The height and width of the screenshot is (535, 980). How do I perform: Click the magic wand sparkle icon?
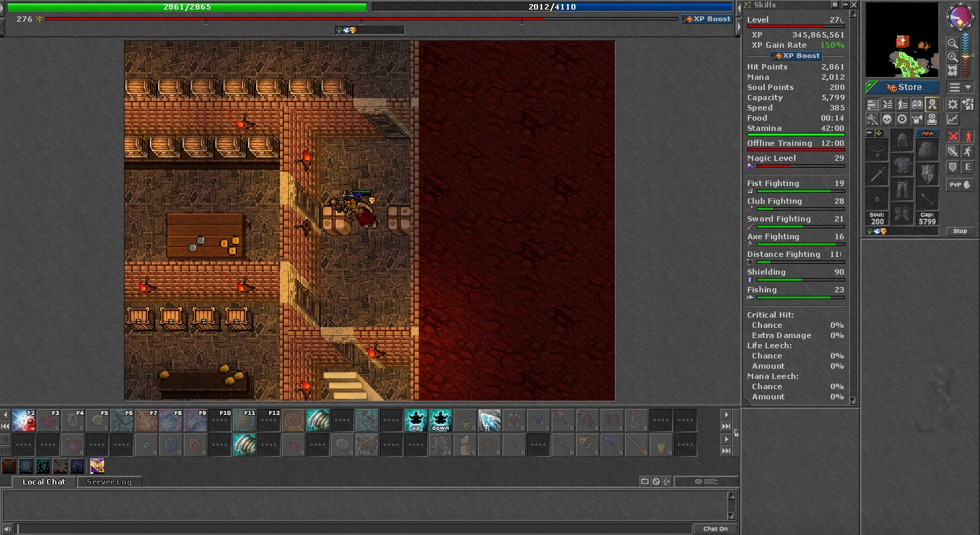[x=873, y=119]
